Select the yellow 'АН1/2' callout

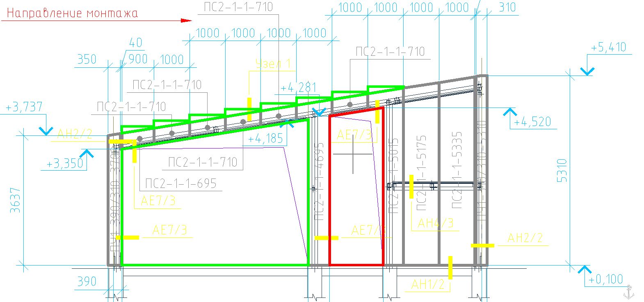pyautogui.click(x=428, y=284)
